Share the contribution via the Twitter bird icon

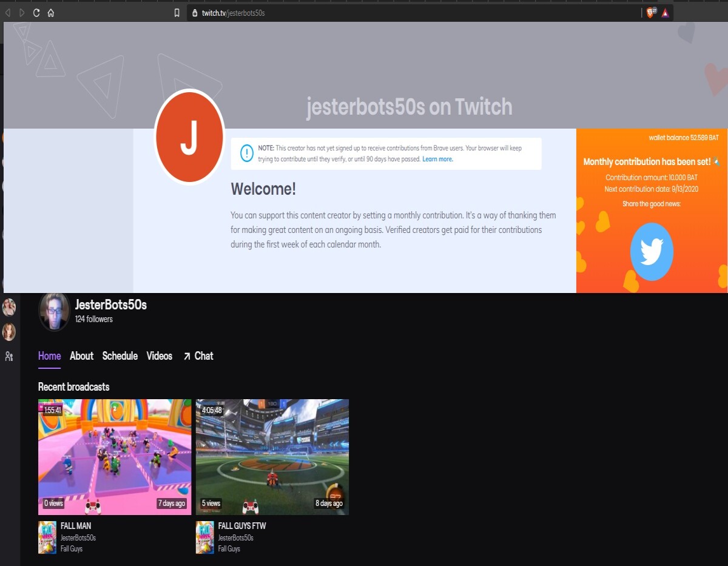[652, 252]
